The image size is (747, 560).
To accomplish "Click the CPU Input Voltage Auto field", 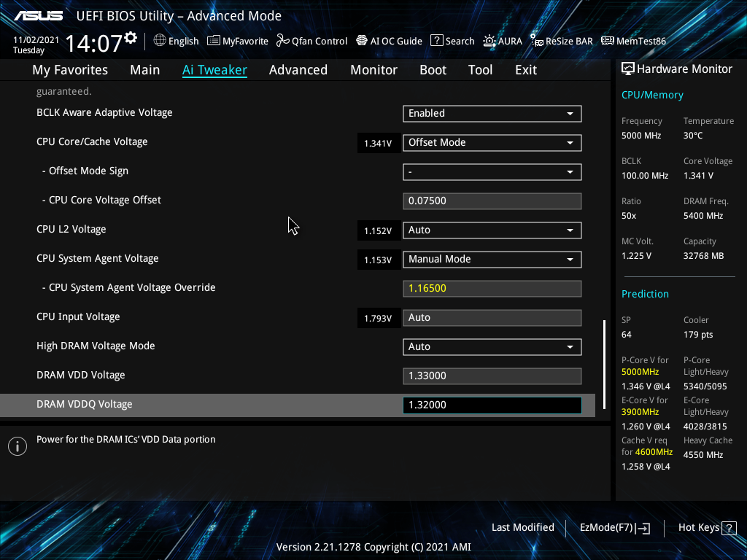I will coord(492,318).
